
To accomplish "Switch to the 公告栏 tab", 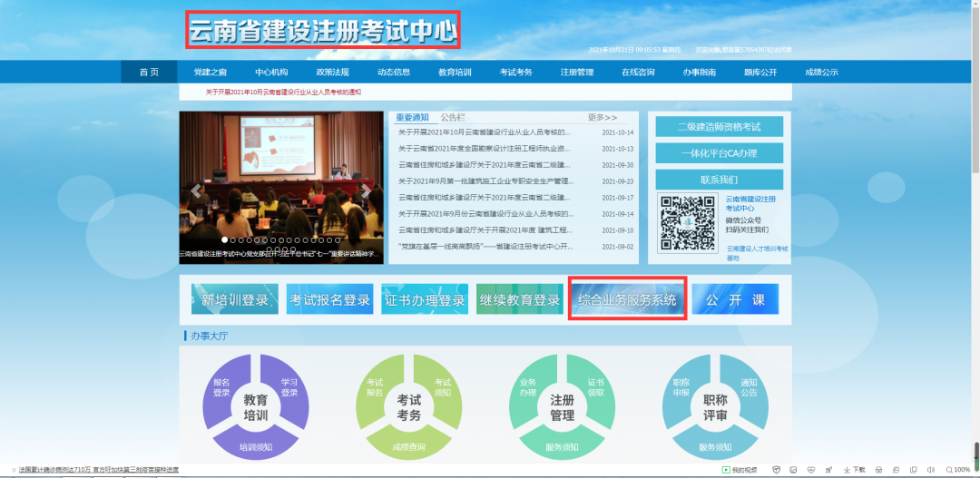I will 453,118.
